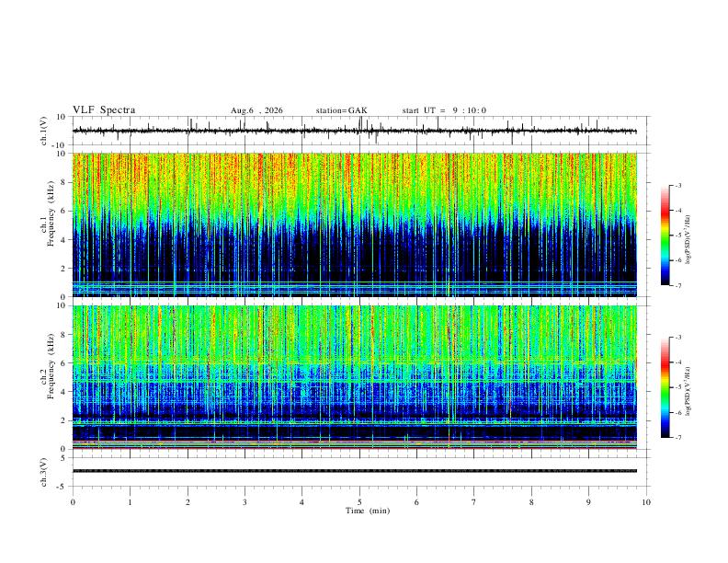
Task: Click the 0 minute tick on time axis
Action: pyautogui.click(x=73, y=502)
